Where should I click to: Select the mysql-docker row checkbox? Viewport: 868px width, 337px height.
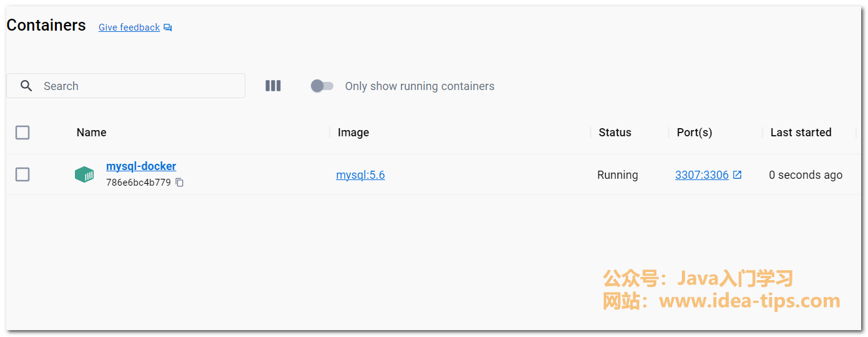coord(22,174)
